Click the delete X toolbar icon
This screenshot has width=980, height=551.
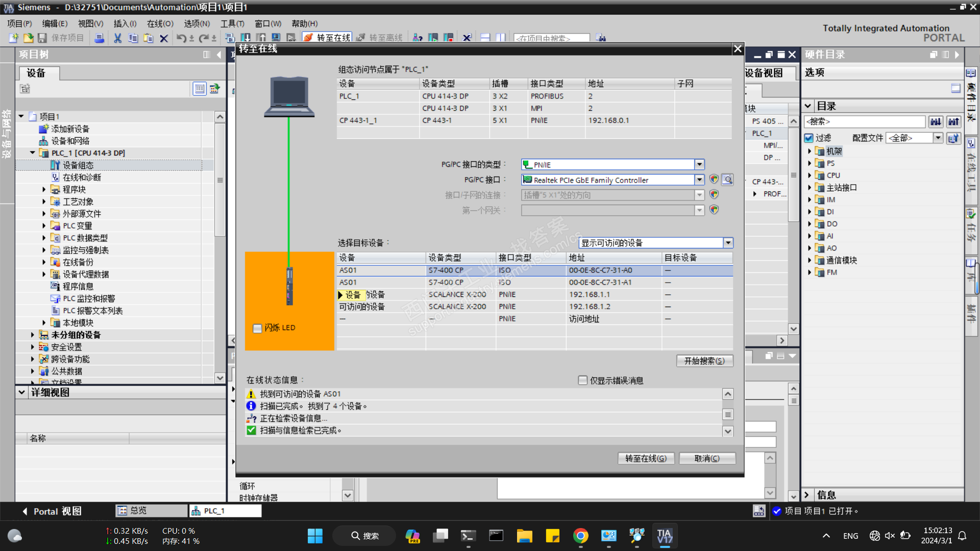[164, 38]
